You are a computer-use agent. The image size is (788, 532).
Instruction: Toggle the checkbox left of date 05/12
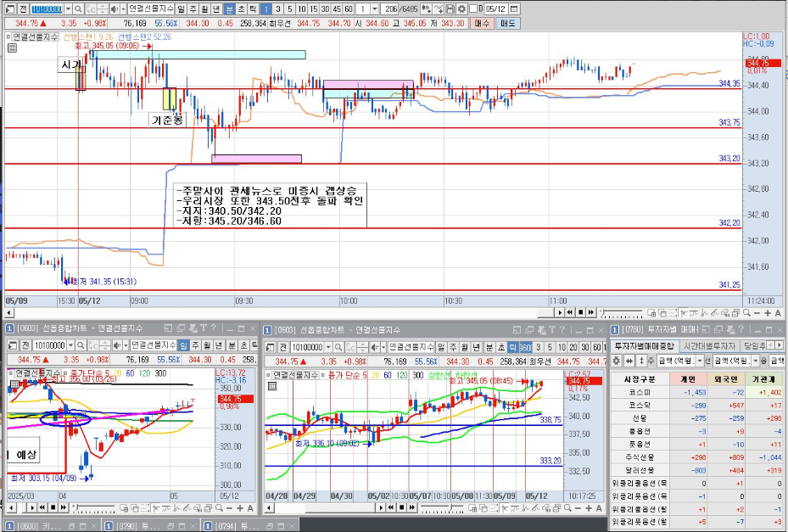(x=473, y=9)
